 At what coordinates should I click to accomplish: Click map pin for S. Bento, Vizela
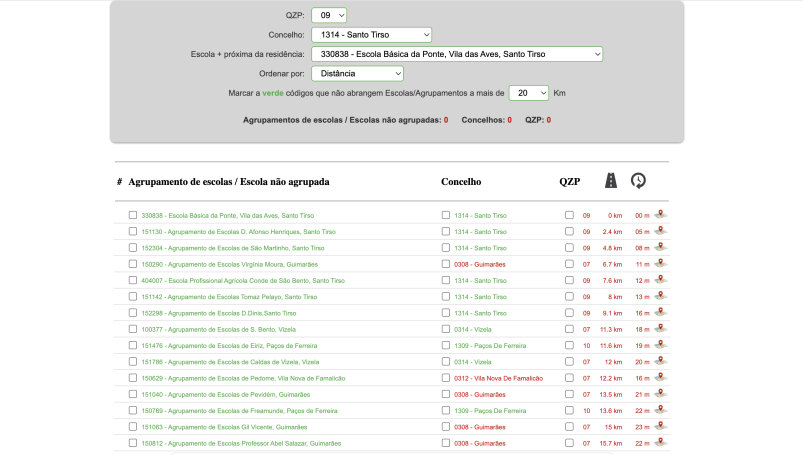[660, 329]
